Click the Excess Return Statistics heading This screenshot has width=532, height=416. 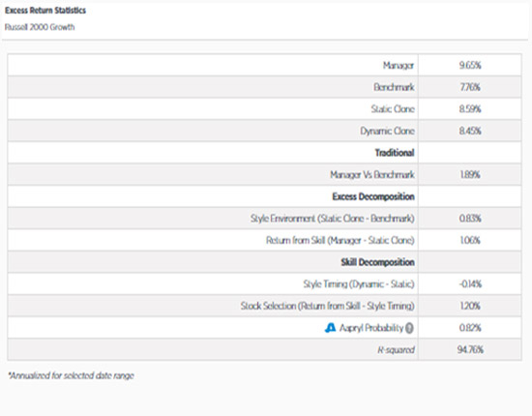[x=45, y=11]
